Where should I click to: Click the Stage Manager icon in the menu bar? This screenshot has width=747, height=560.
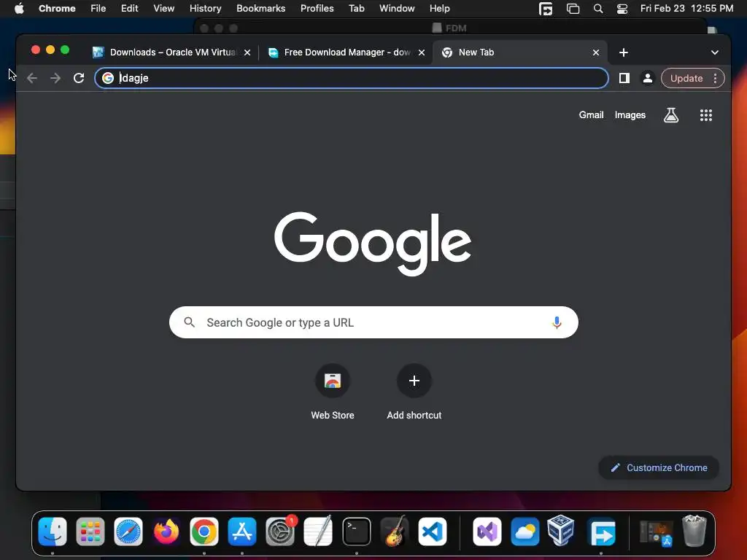(x=573, y=9)
